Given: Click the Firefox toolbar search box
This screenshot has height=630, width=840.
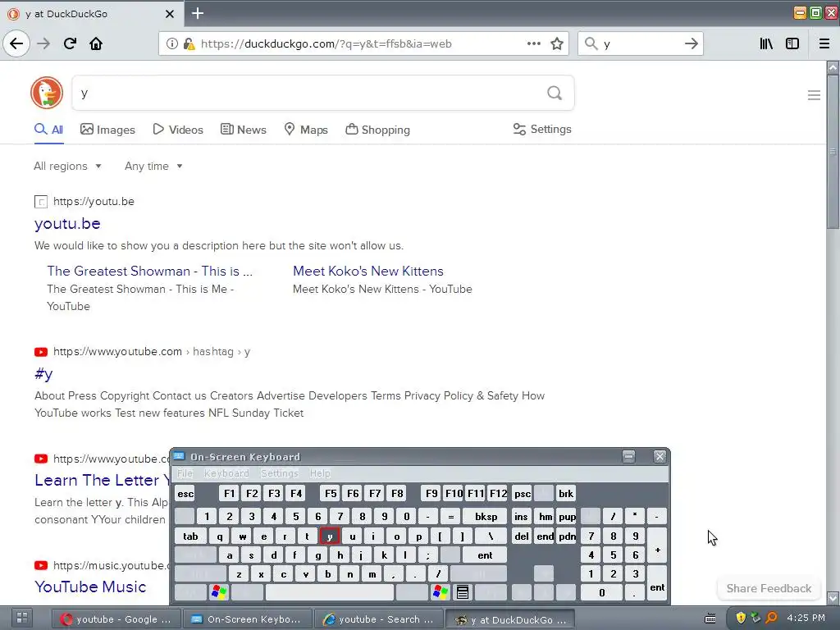Looking at the screenshot, I should (x=640, y=43).
